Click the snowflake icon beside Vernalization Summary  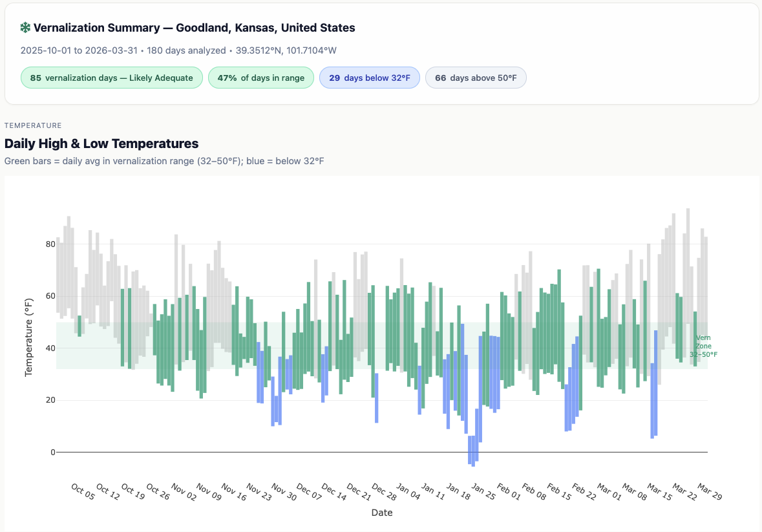pyautogui.click(x=25, y=28)
